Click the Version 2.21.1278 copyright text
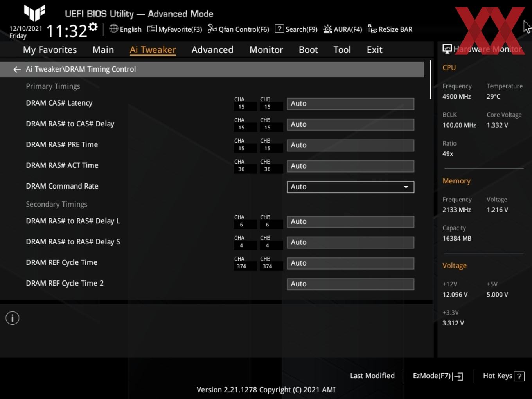The height and width of the screenshot is (399, 532). pos(266,390)
